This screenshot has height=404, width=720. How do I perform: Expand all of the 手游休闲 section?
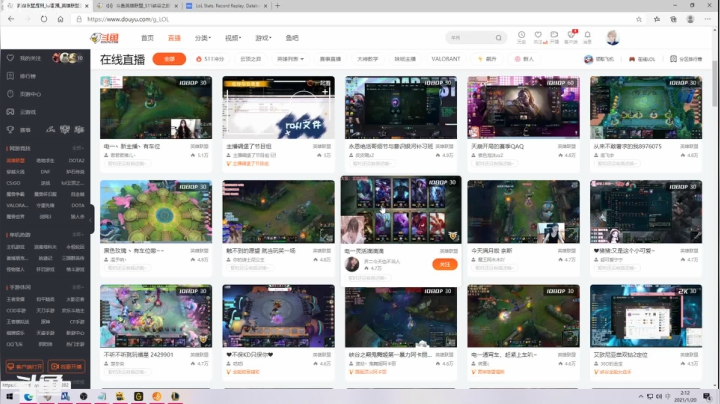[x=78, y=287]
